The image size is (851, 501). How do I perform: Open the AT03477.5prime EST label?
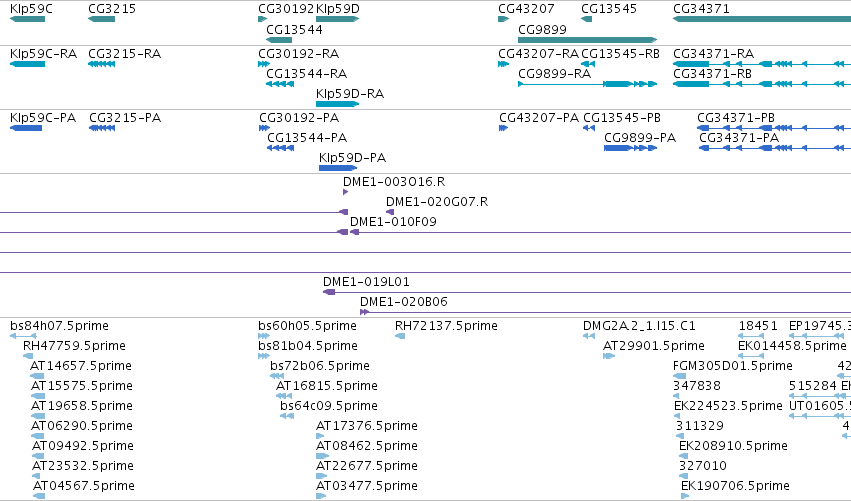pyautogui.click(x=367, y=485)
